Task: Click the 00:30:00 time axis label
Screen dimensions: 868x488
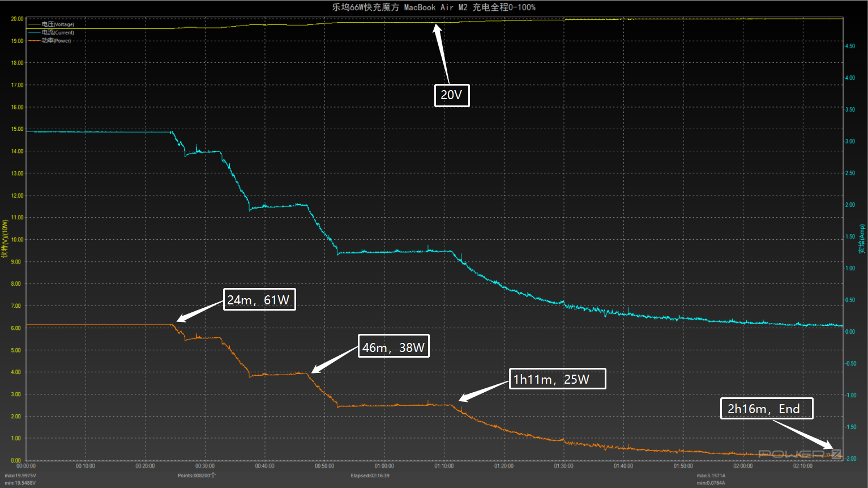Action: click(205, 466)
